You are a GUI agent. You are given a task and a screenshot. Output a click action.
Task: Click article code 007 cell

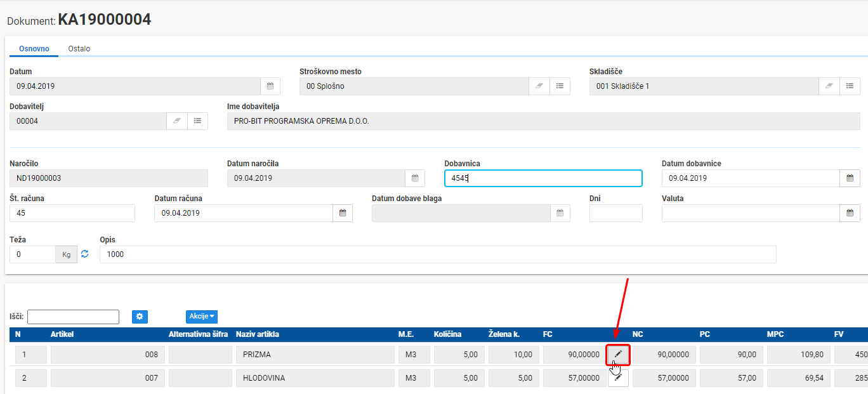pos(107,378)
